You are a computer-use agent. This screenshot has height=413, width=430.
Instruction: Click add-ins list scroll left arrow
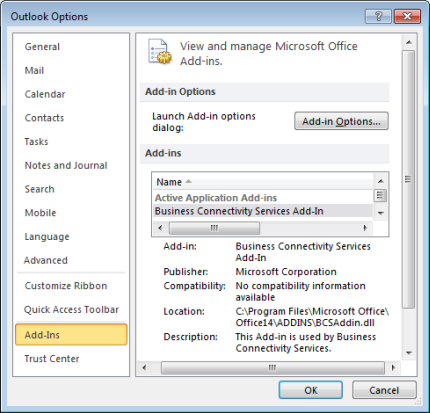coord(160,228)
